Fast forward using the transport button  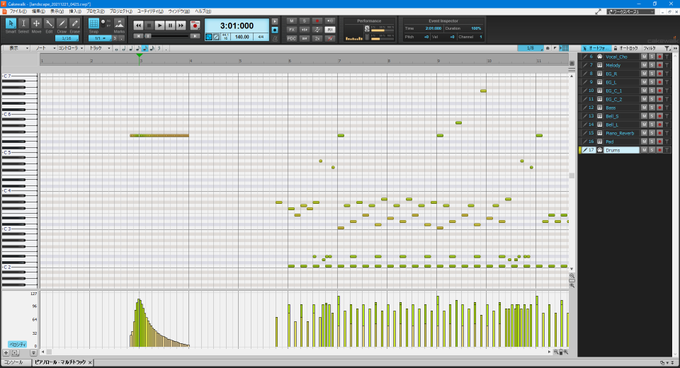[x=181, y=26]
